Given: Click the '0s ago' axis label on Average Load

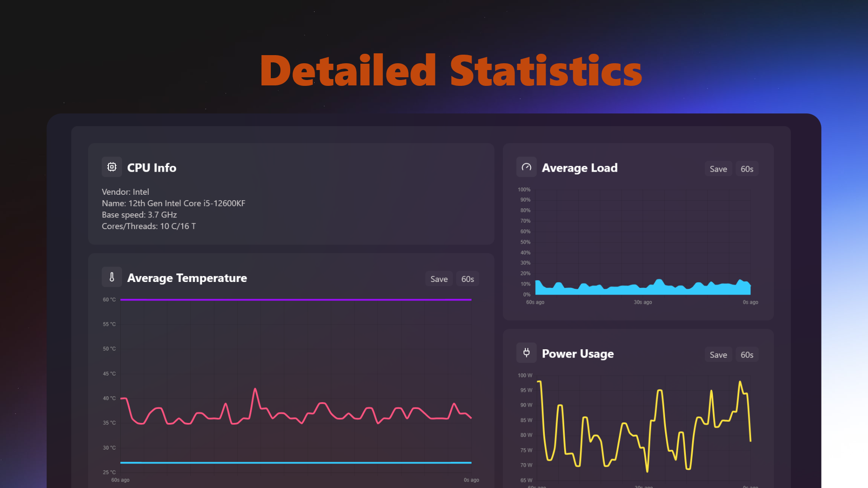Looking at the screenshot, I should click(750, 302).
